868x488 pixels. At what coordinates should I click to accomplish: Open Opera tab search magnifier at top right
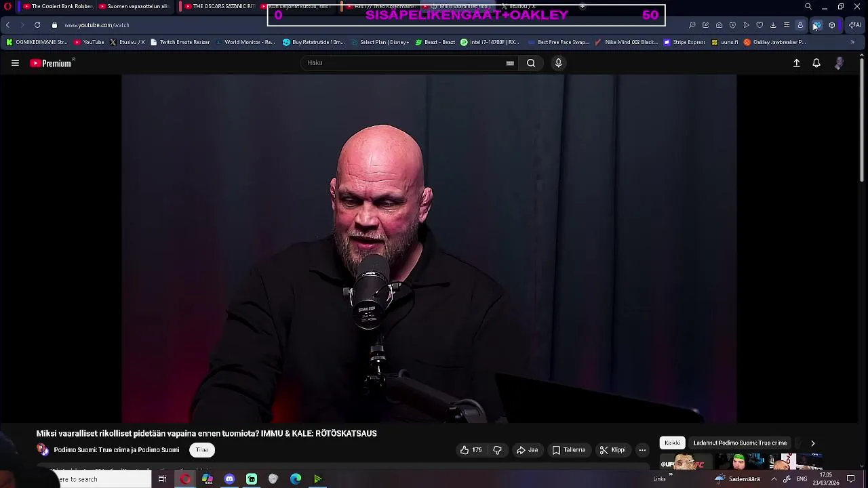pos(808,7)
